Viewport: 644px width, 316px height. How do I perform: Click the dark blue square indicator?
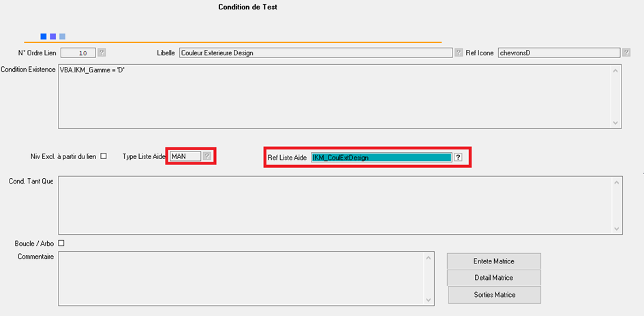(44, 36)
